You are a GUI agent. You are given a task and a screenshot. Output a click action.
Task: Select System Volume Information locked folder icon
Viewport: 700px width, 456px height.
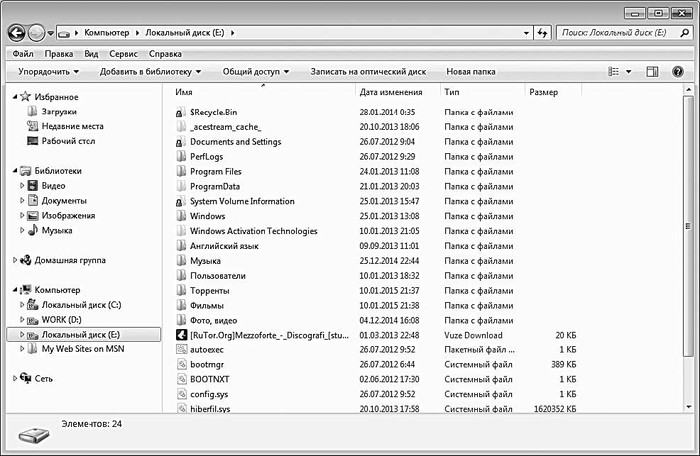coord(180,201)
